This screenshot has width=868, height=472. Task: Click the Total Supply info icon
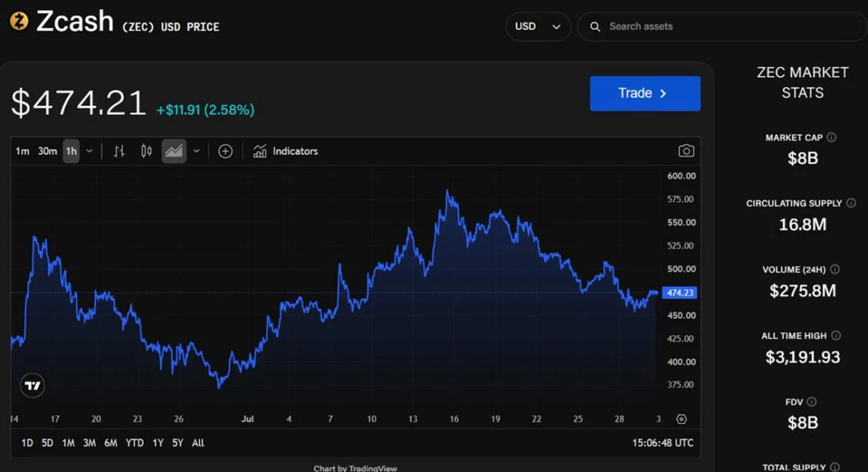click(835, 467)
